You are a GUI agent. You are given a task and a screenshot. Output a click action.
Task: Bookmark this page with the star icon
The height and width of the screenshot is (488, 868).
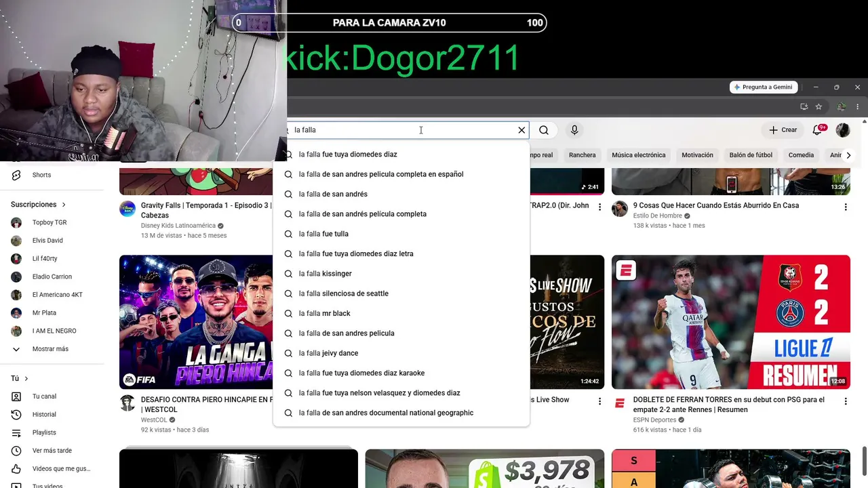[x=818, y=106]
